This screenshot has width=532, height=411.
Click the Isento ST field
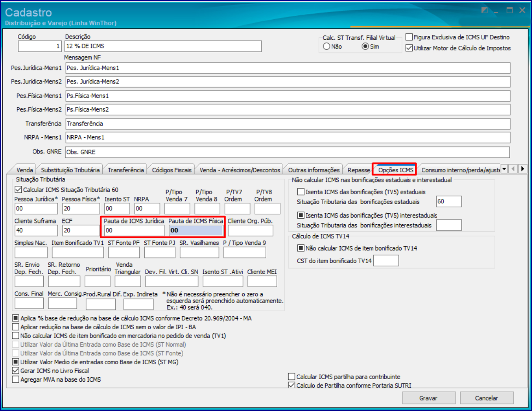click(x=117, y=209)
